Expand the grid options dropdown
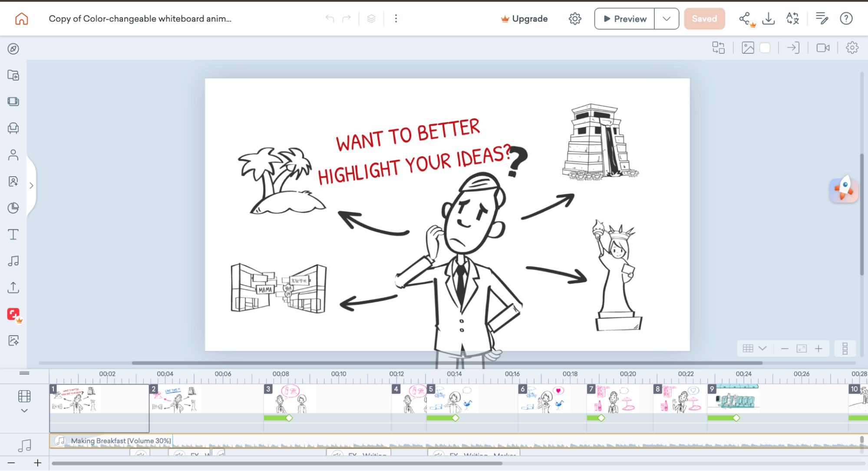 click(762, 349)
